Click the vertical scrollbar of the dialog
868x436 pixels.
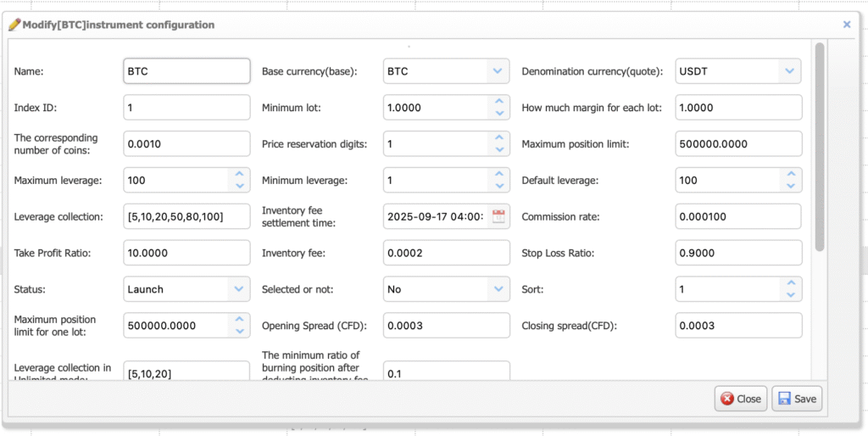point(819,144)
